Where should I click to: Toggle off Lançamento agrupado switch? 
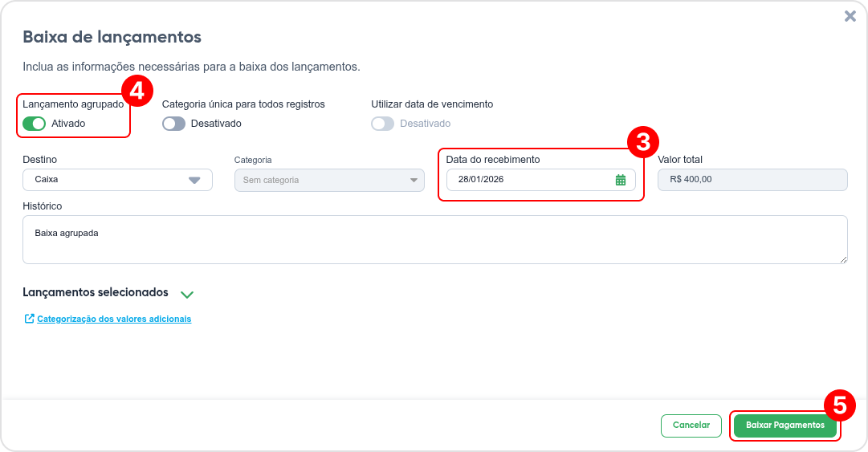coord(35,124)
